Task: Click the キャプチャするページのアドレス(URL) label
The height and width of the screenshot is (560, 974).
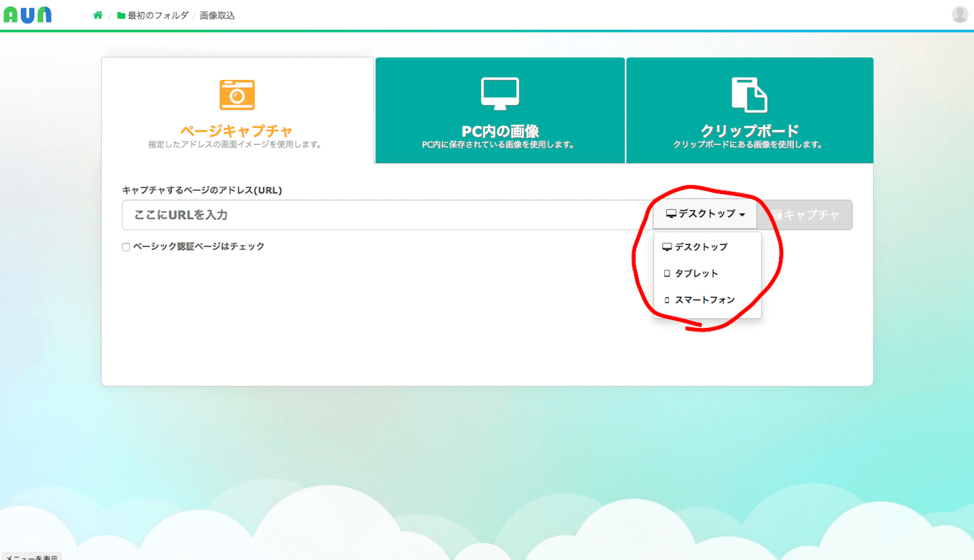Action: pyautogui.click(x=202, y=190)
